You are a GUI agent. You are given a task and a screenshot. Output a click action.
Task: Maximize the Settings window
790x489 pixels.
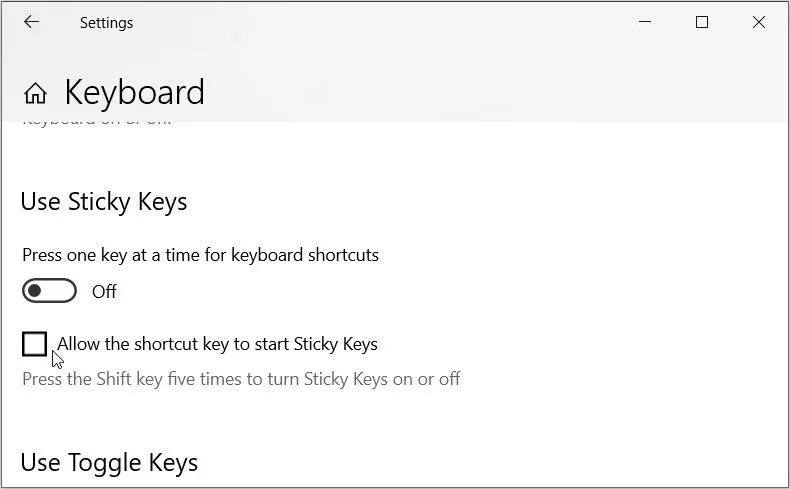point(702,22)
